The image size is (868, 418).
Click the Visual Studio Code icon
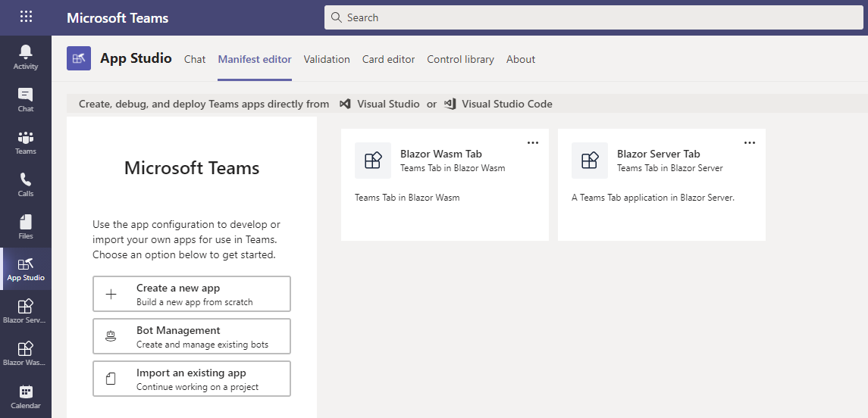pyautogui.click(x=450, y=104)
